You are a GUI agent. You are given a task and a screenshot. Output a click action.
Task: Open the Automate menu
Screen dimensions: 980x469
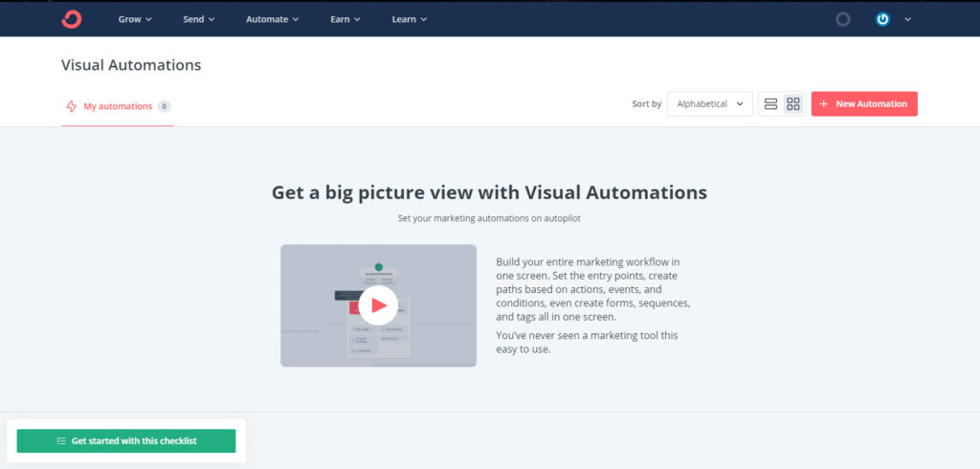point(272,19)
